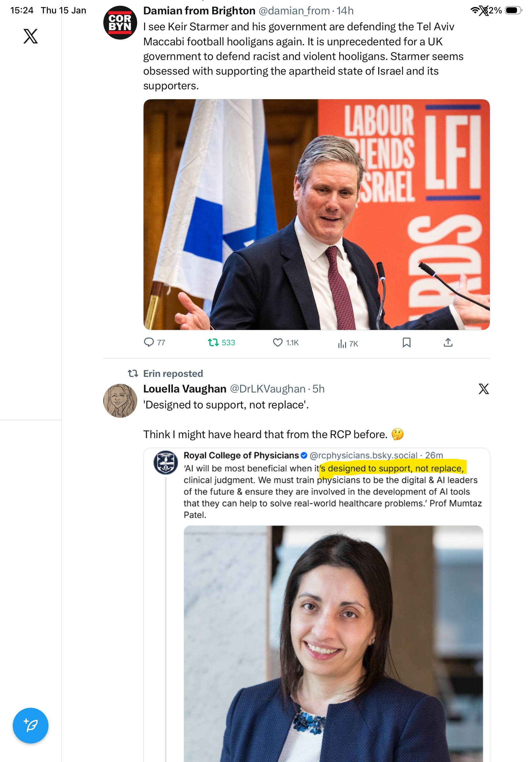The width and height of the screenshot is (532, 762).
Task: Like Damian from Brighton's post
Action: point(285,342)
